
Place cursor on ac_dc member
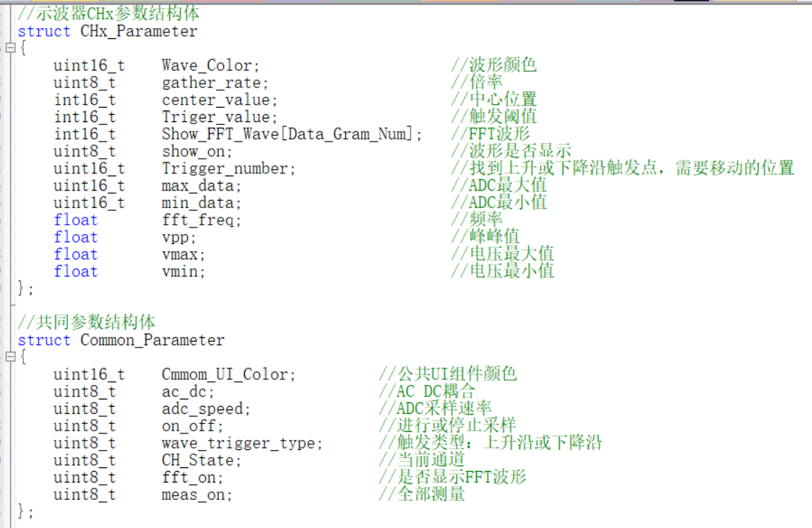183,392
